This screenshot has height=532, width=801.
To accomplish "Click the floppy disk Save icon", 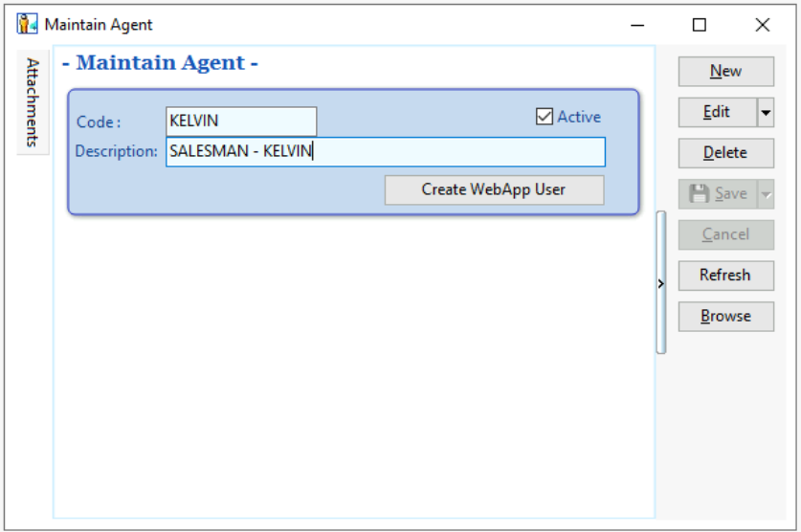I will tap(700, 193).
